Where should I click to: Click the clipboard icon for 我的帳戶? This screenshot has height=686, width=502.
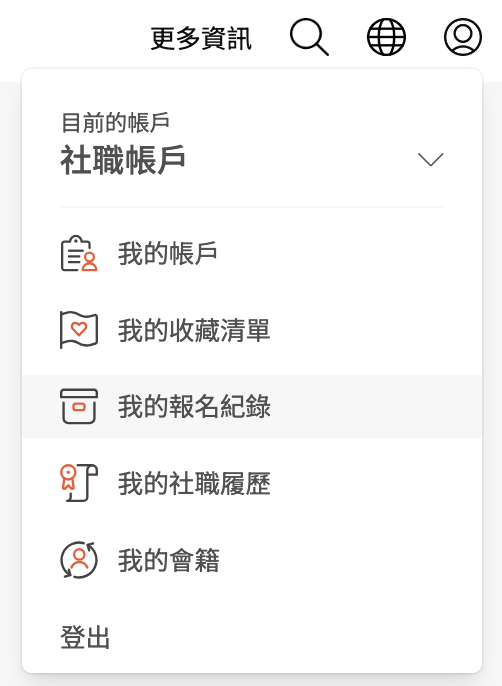click(79, 253)
